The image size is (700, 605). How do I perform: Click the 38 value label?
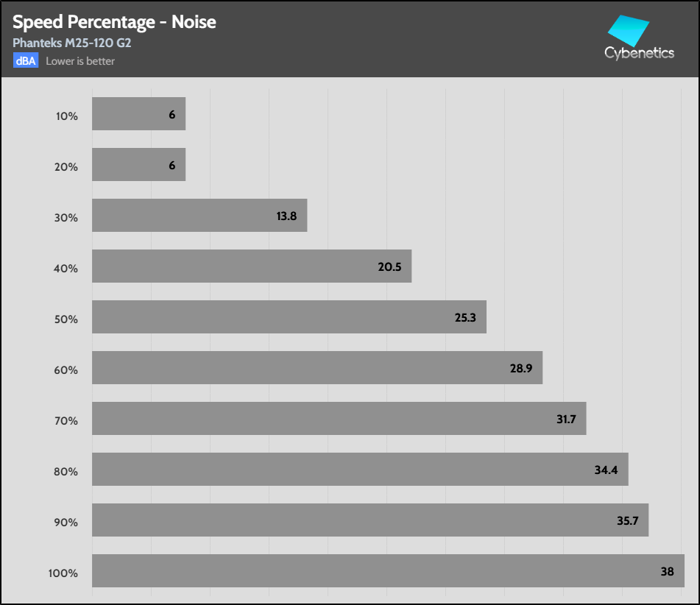[667, 571]
